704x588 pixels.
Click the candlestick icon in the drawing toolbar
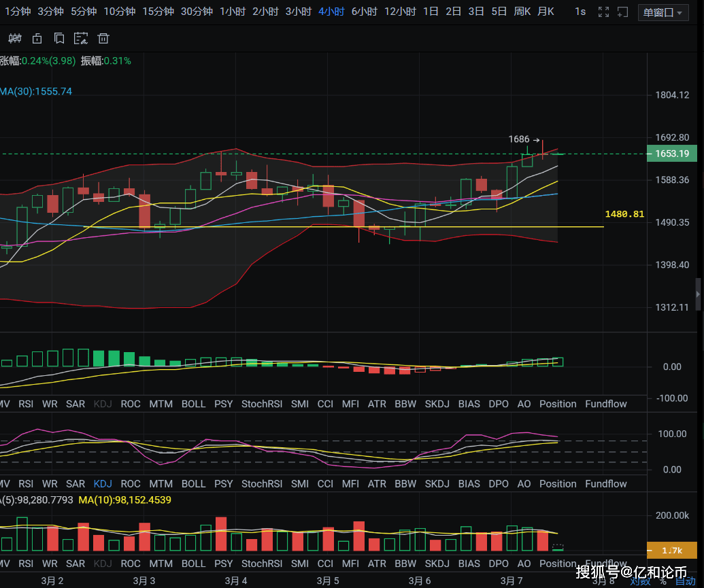click(15, 39)
